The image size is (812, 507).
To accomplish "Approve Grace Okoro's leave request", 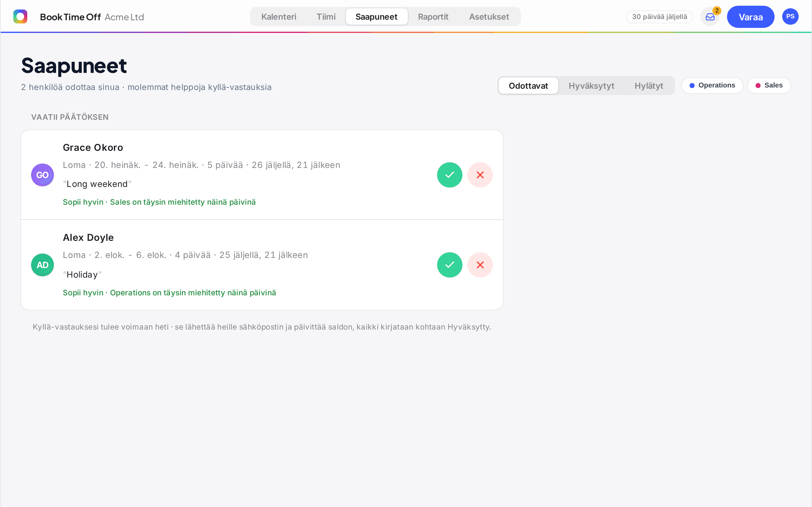I will tap(450, 175).
